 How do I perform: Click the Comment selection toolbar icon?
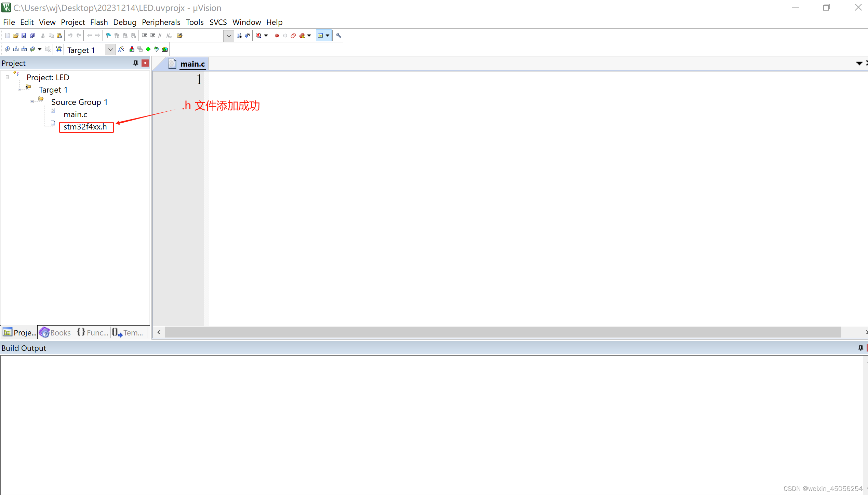coord(161,36)
